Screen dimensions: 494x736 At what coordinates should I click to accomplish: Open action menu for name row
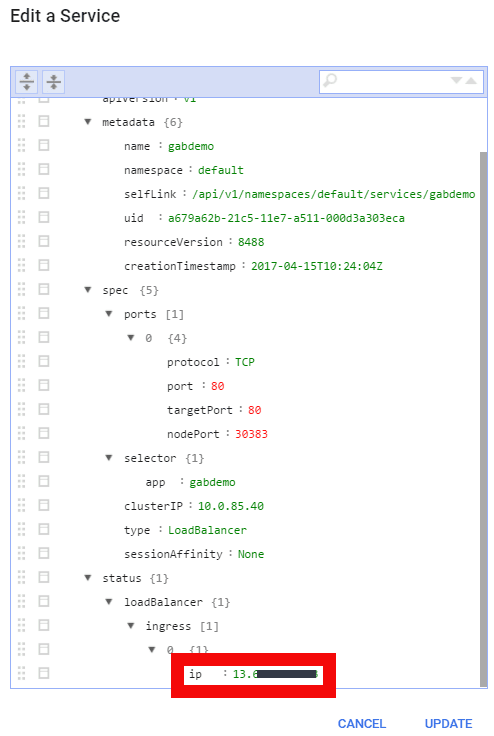pos(44,146)
